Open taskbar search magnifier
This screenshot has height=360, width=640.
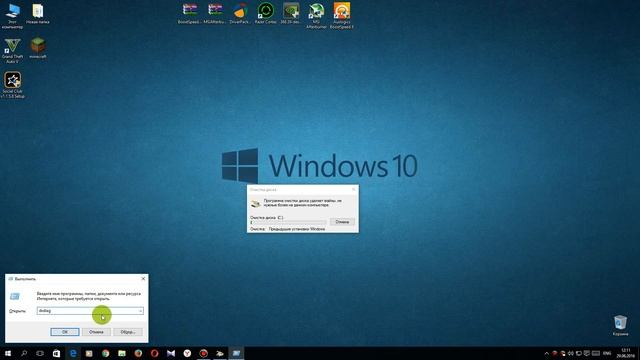coord(24,353)
